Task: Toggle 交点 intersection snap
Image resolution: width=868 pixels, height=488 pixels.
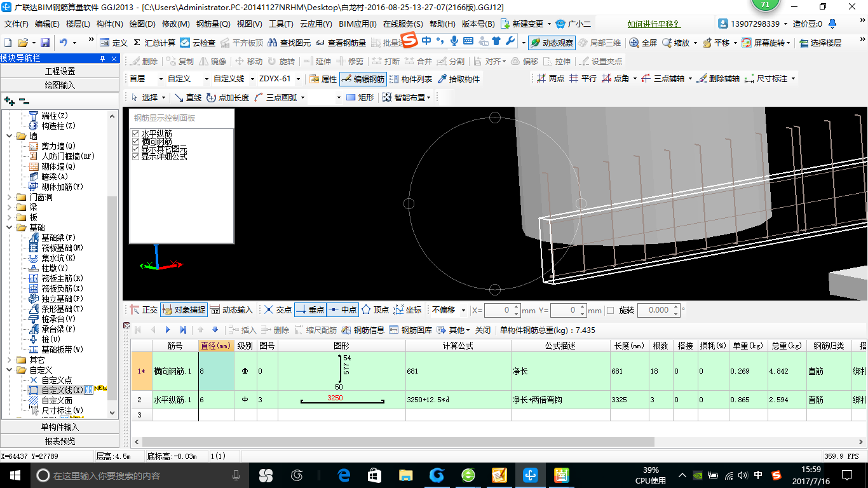Action: click(x=278, y=310)
